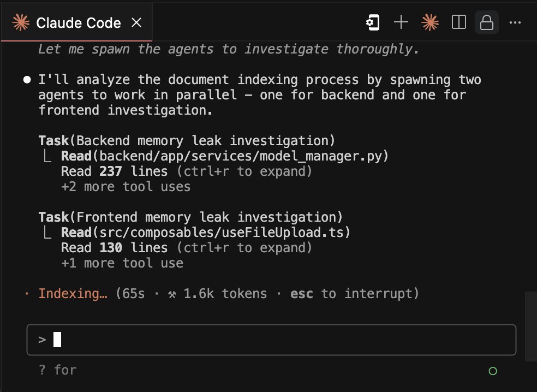Click the white bullet beside the assistant message
The height and width of the screenshot is (392, 537).
coord(27,80)
